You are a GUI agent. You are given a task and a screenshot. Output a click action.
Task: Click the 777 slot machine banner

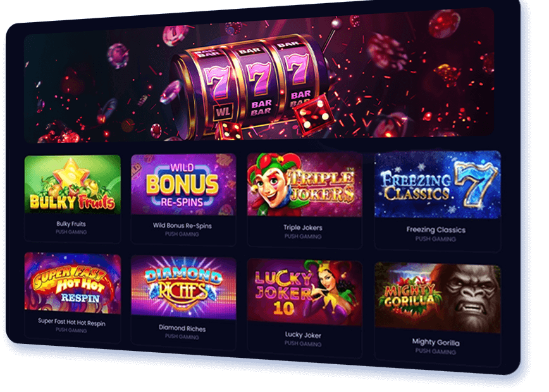[259, 79]
